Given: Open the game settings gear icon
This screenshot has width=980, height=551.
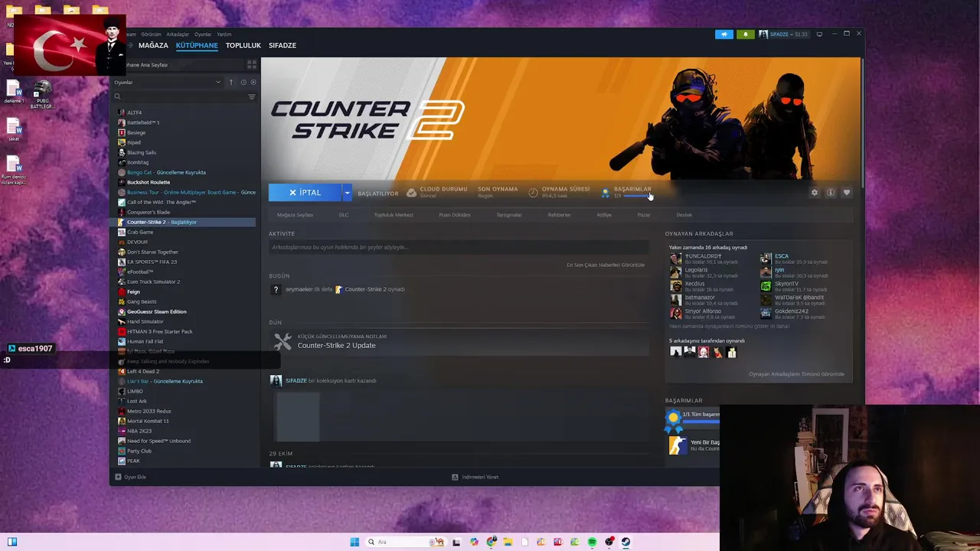Looking at the screenshot, I should click(x=815, y=193).
